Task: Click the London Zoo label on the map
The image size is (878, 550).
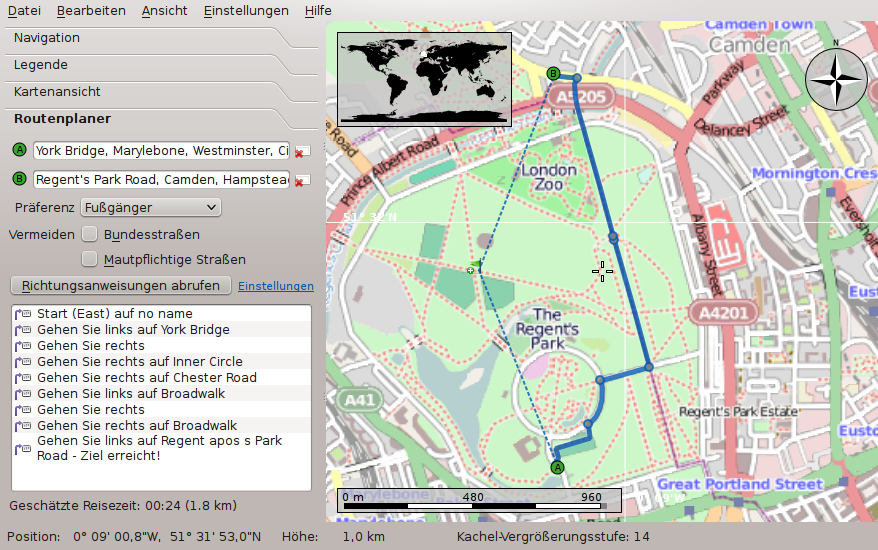Action: coord(549,177)
